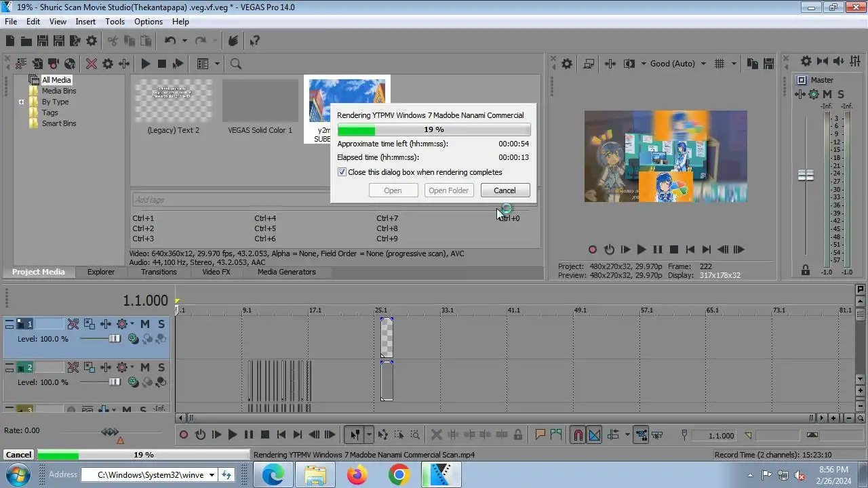Viewport: 868px width, 488px height.
Task: Create a new project from the toolbar
Action: click(11, 41)
